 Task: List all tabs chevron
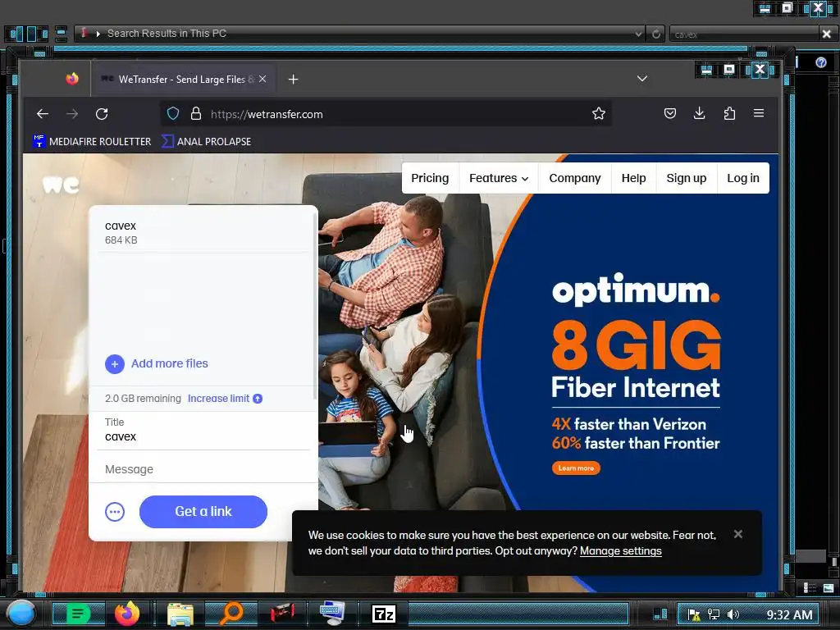(x=642, y=79)
